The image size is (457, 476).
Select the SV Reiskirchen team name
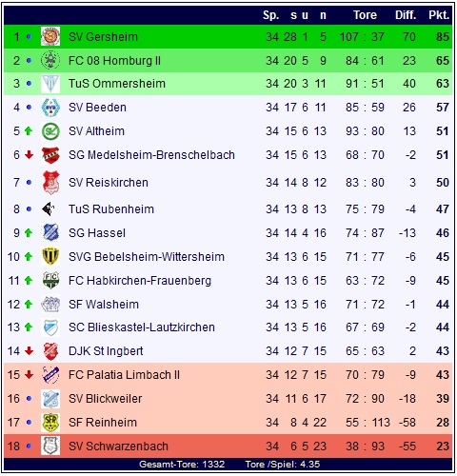(109, 183)
